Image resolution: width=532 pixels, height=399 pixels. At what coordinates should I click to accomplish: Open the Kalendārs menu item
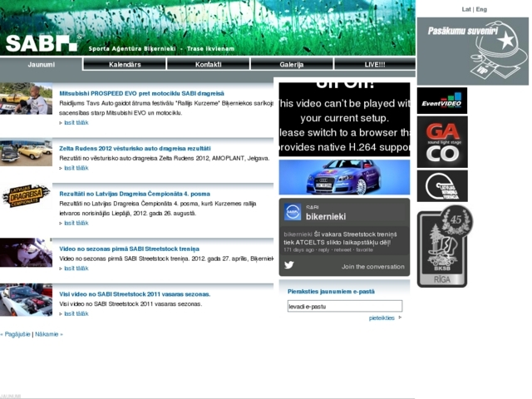point(125,65)
